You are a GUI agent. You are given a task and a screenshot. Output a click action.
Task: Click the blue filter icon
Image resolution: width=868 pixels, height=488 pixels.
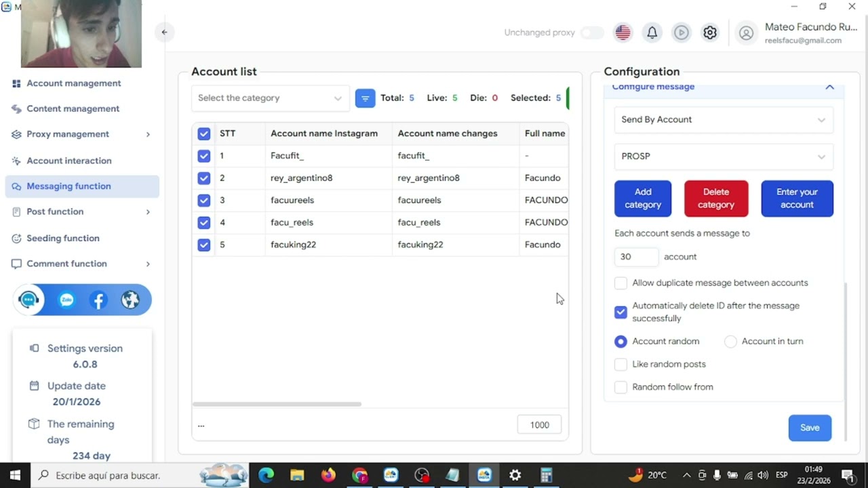point(365,98)
